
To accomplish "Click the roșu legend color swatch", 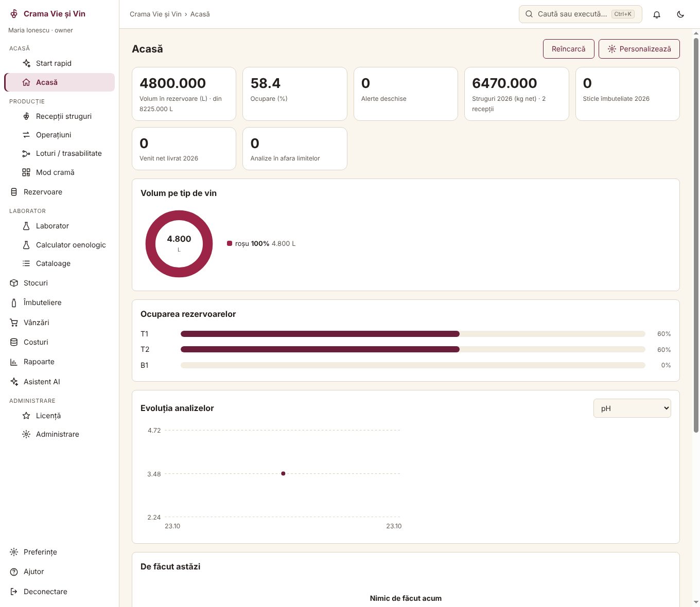I will pos(230,243).
